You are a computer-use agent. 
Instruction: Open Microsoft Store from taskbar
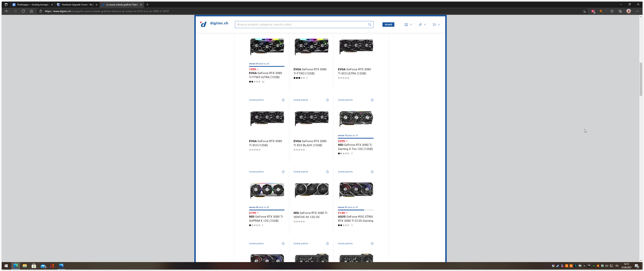34,266
